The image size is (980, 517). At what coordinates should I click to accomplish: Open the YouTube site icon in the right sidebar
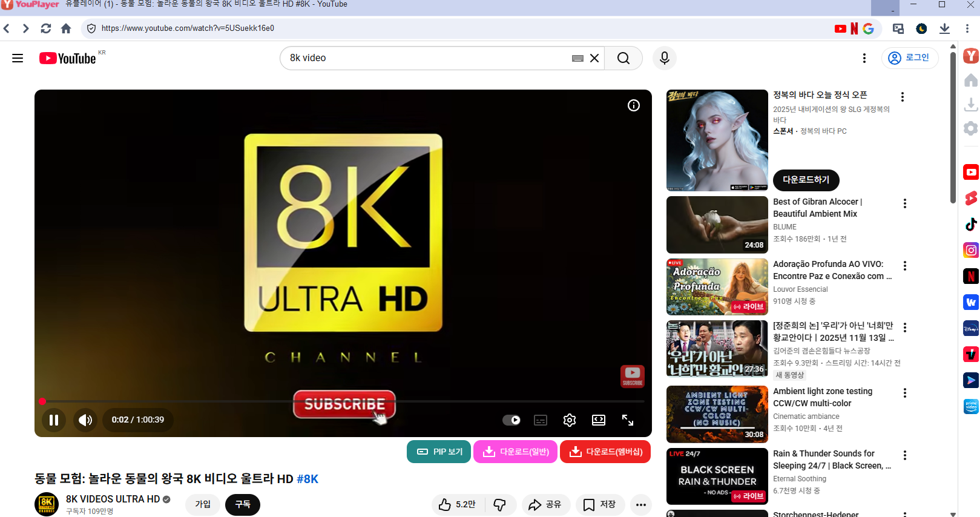971,172
